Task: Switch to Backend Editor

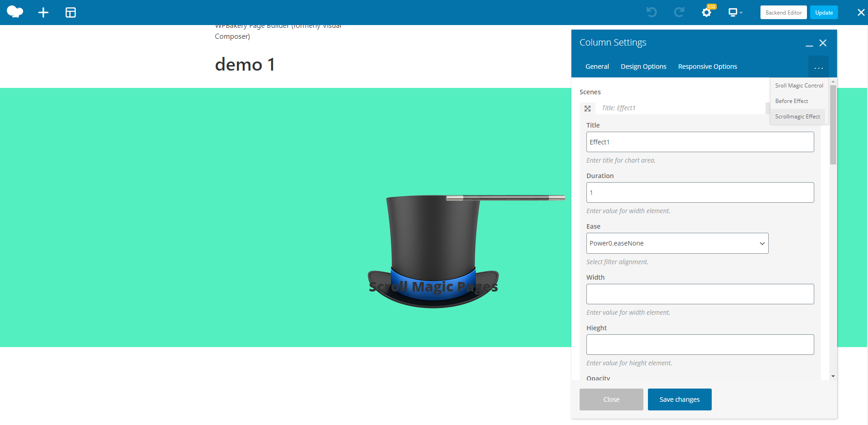Action: (x=784, y=12)
